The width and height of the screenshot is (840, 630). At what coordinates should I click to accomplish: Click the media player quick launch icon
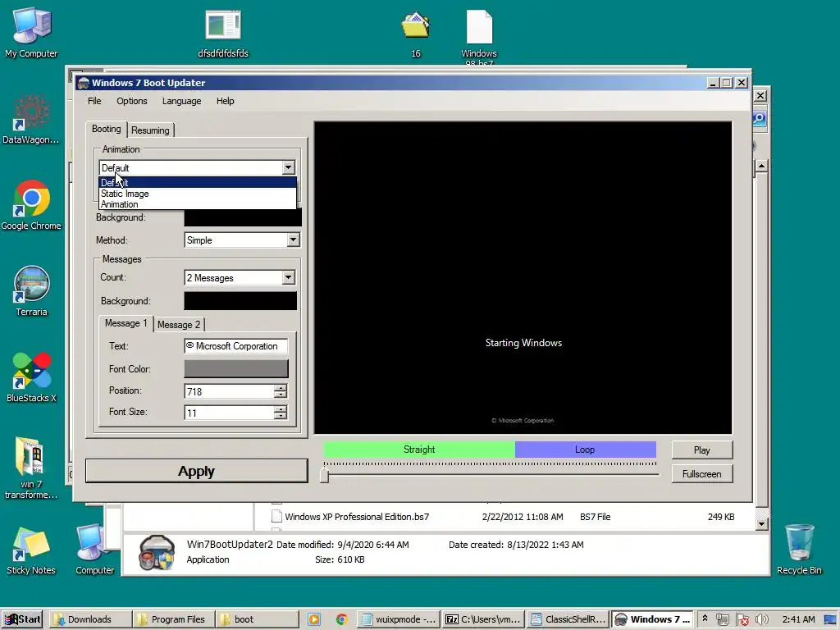click(x=314, y=619)
